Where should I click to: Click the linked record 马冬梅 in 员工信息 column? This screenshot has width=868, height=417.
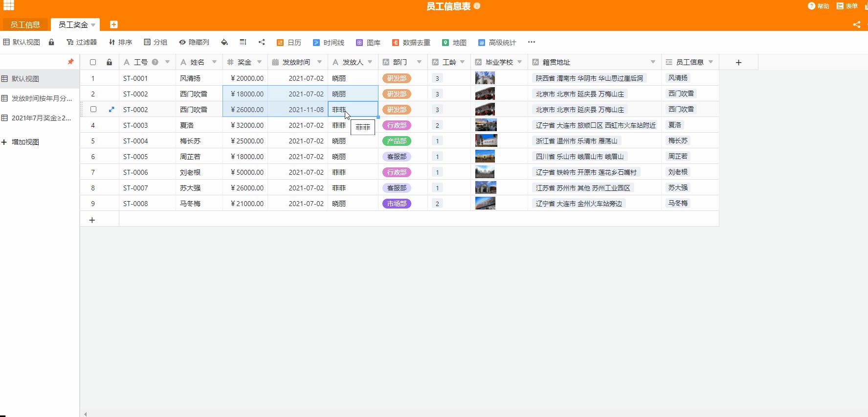(678, 203)
